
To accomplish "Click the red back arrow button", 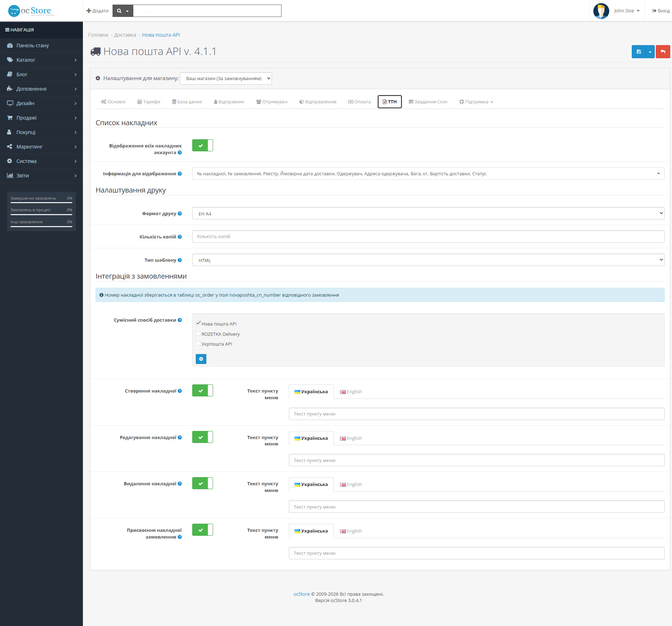I will click(x=663, y=52).
